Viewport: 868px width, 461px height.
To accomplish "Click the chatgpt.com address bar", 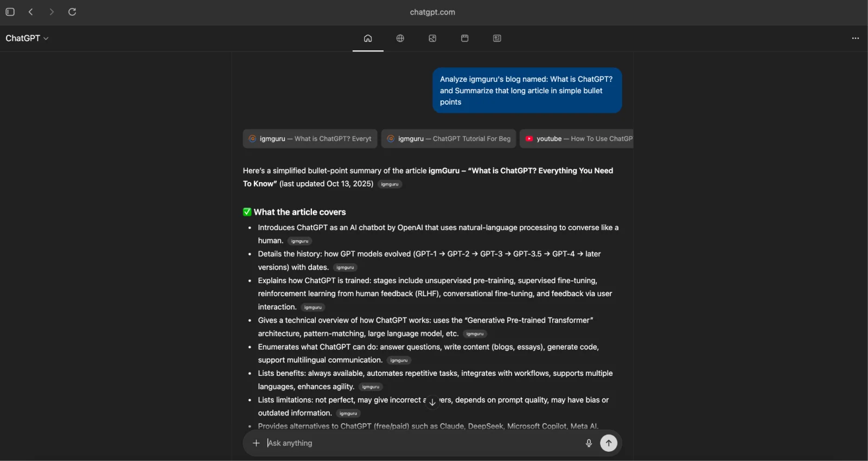I will (432, 12).
